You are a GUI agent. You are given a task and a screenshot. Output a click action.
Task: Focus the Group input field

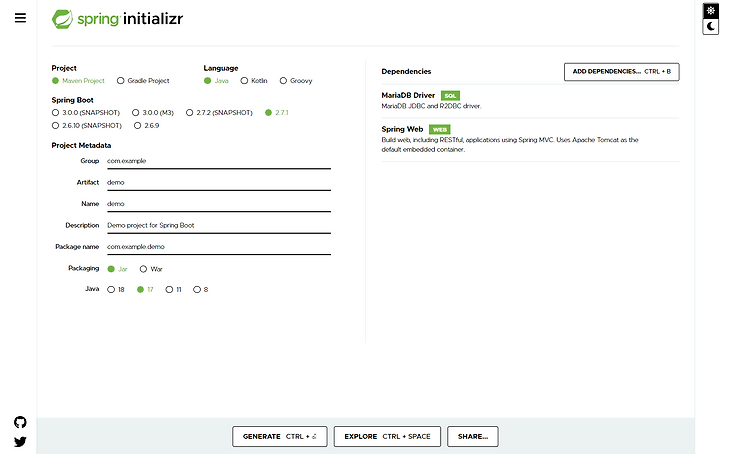(x=219, y=161)
